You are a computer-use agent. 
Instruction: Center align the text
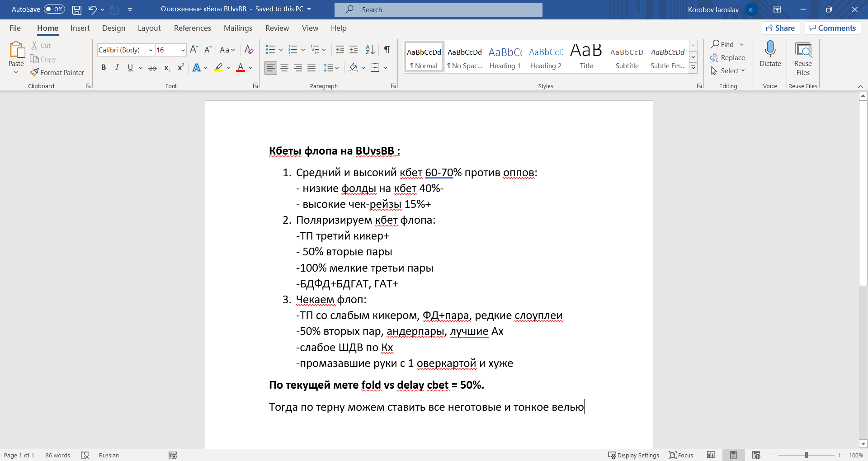coord(284,68)
